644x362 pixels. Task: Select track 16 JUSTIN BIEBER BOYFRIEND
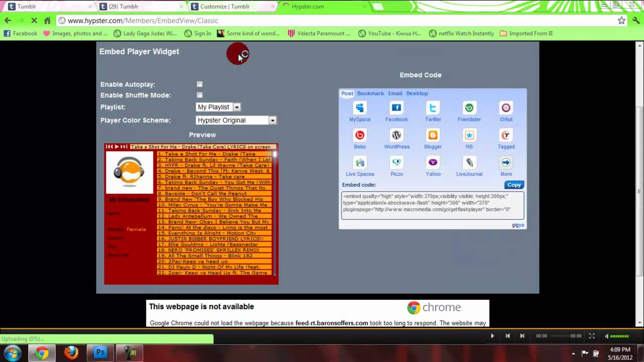coord(214,239)
